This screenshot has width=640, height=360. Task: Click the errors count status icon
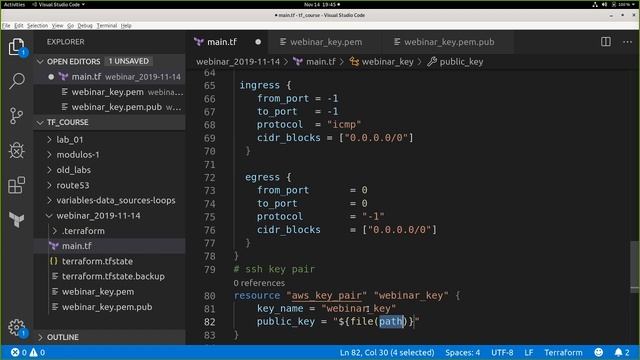point(19,352)
